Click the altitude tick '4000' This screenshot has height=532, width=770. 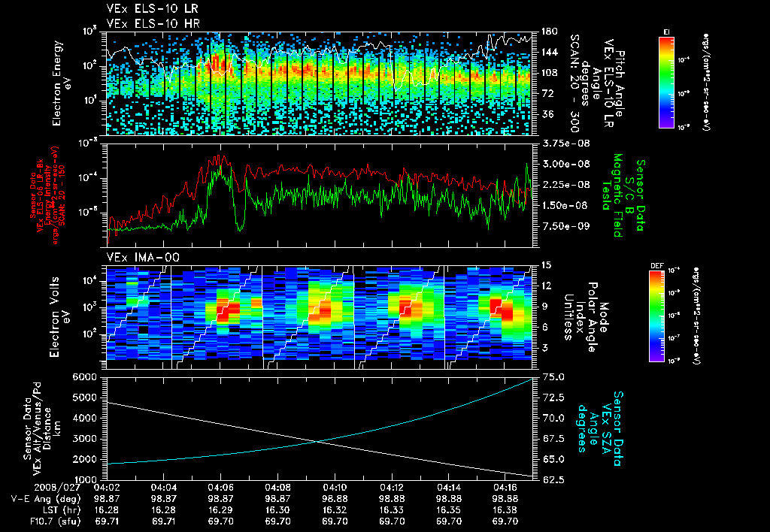[x=83, y=418]
